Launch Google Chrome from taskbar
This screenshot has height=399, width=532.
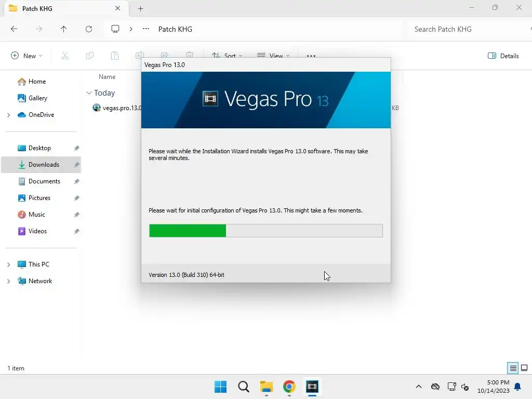click(289, 387)
